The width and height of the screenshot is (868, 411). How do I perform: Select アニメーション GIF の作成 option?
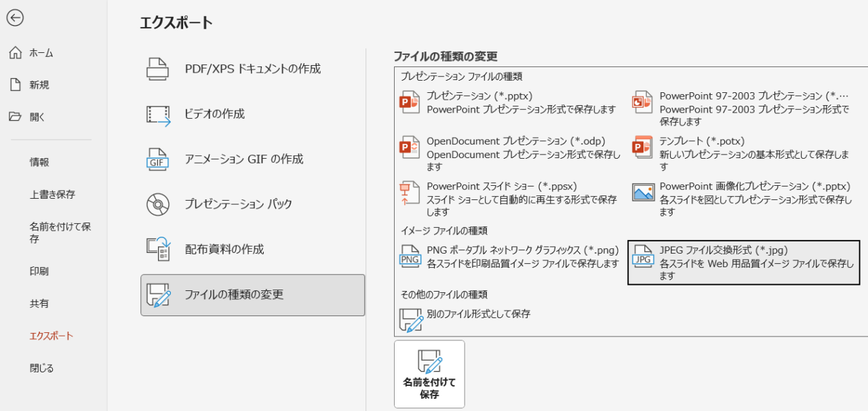(252, 159)
